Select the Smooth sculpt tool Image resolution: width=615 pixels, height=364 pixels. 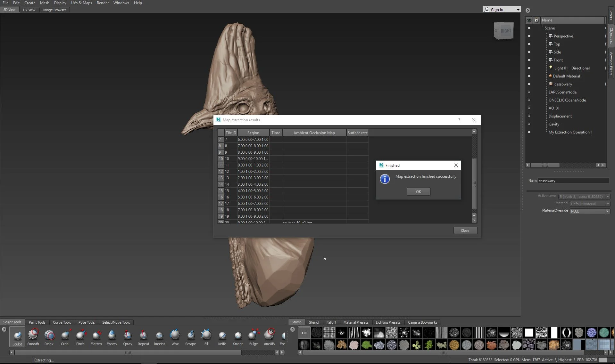(33, 337)
